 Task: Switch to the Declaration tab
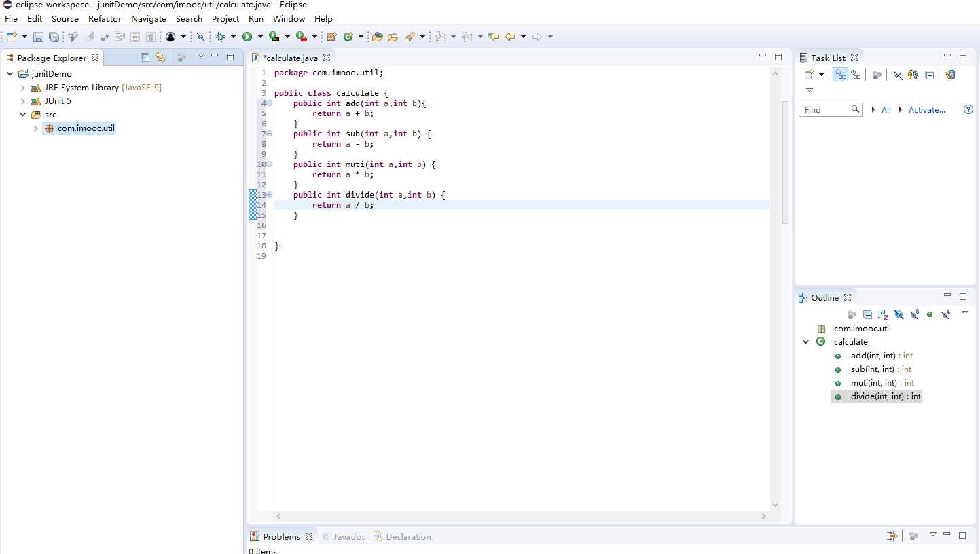[x=402, y=536]
